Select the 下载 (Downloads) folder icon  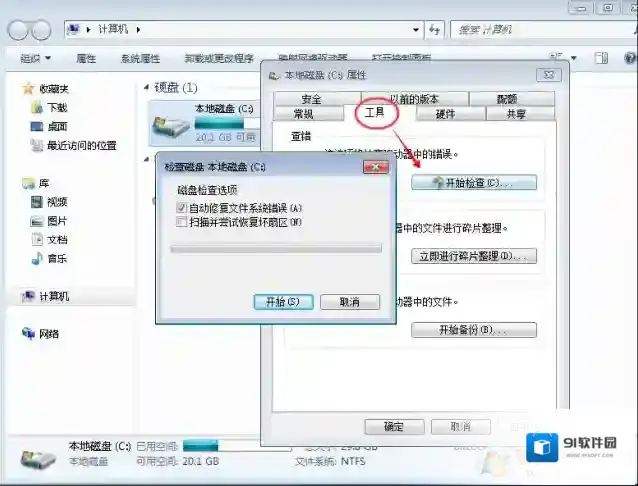coord(36,107)
